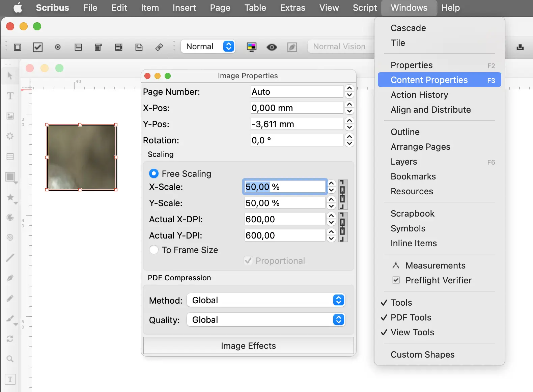The image size is (533, 392).
Task: Select Layers in the Windows menu
Action: point(404,162)
